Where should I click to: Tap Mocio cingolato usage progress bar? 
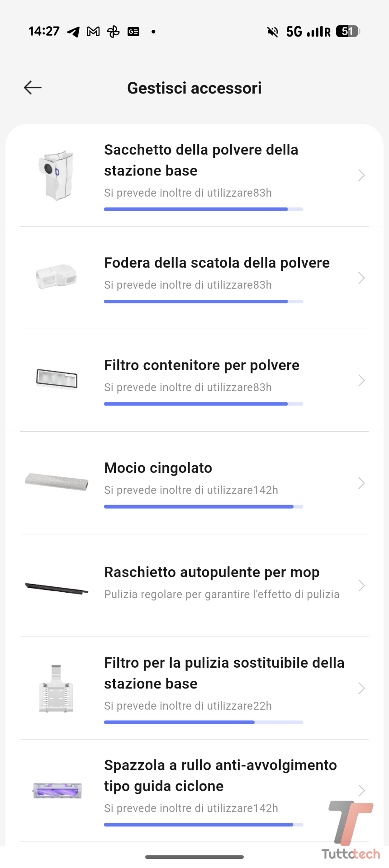pyautogui.click(x=203, y=507)
